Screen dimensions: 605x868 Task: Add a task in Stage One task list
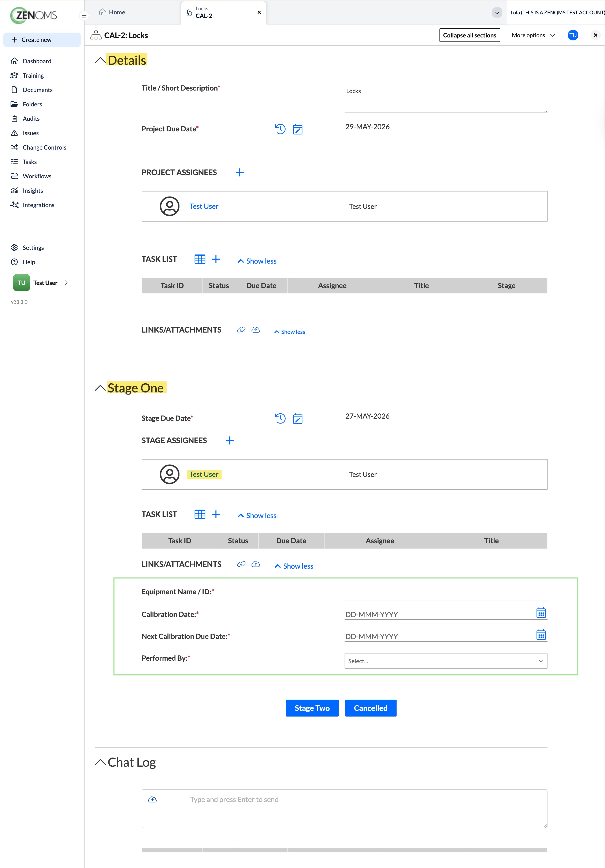216,514
